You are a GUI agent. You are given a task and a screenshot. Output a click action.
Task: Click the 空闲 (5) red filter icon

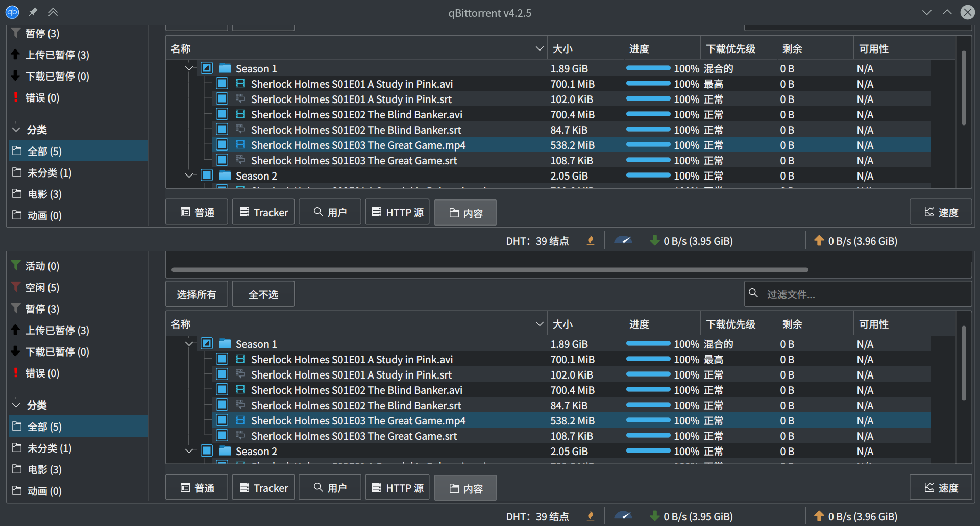point(16,287)
